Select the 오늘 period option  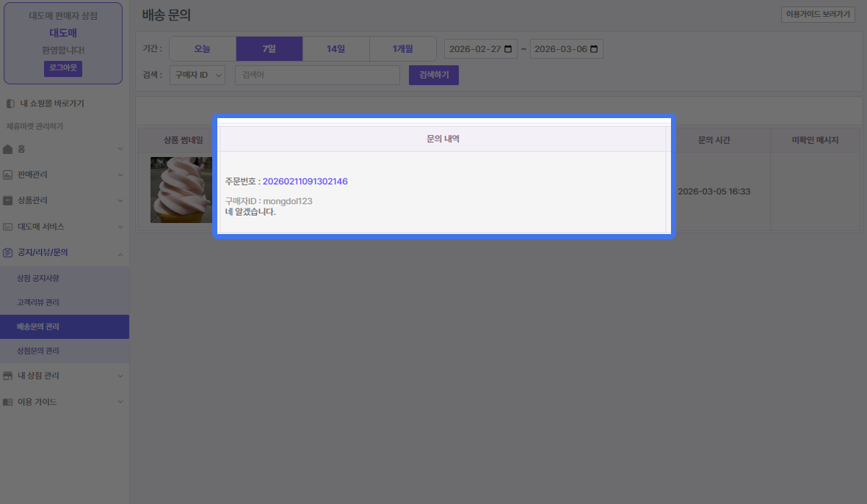click(202, 49)
